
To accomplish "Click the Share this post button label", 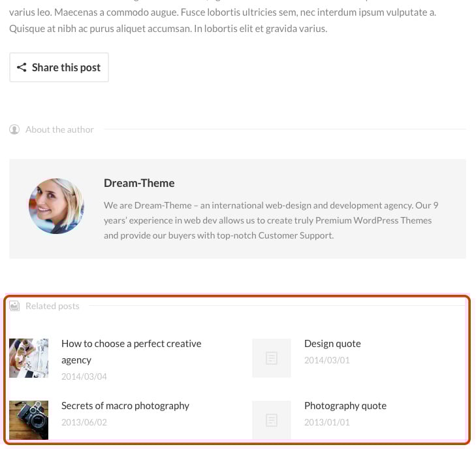I will click(x=66, y=67).
